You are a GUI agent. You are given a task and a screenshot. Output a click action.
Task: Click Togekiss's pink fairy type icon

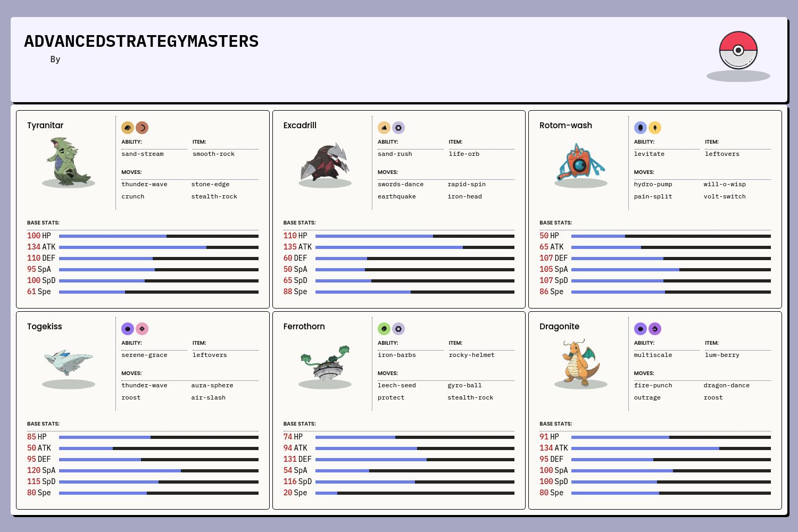pyautogui.click(x=142, y=329)
